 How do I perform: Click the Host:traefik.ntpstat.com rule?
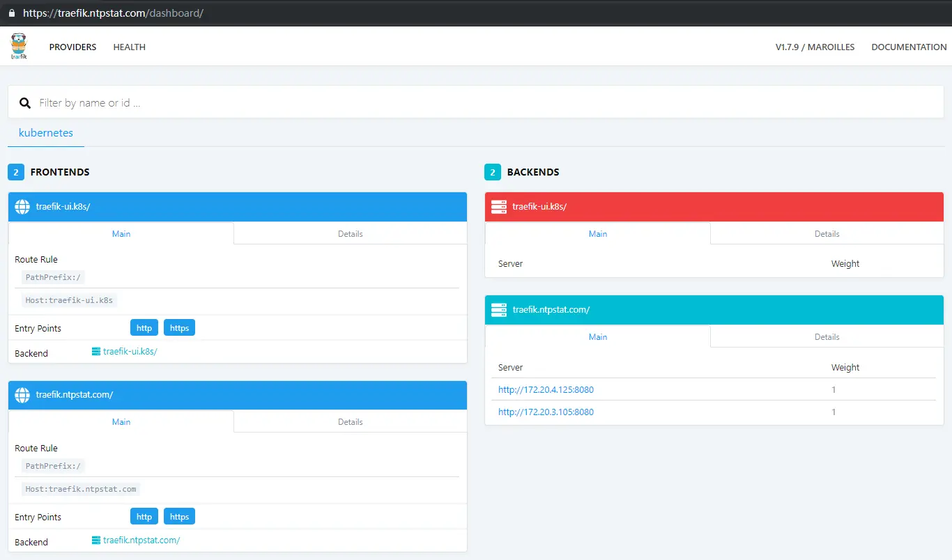(x=81, y=489)
